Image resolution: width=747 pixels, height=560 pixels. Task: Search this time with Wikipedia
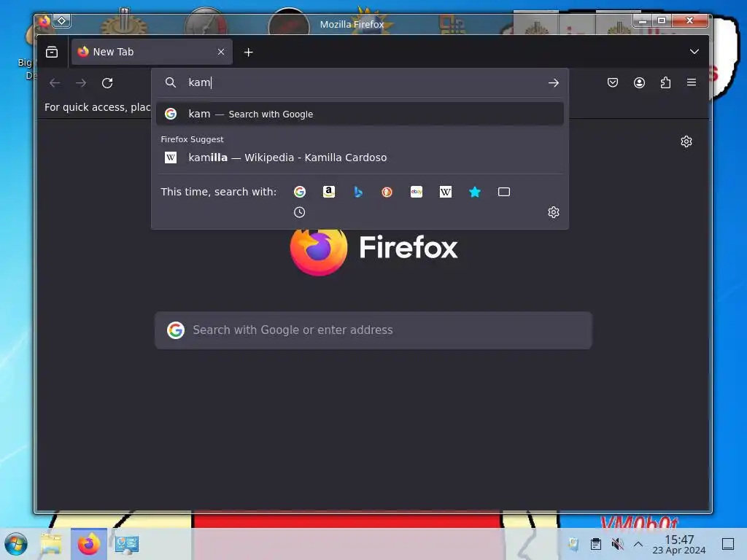click(446, 192)
